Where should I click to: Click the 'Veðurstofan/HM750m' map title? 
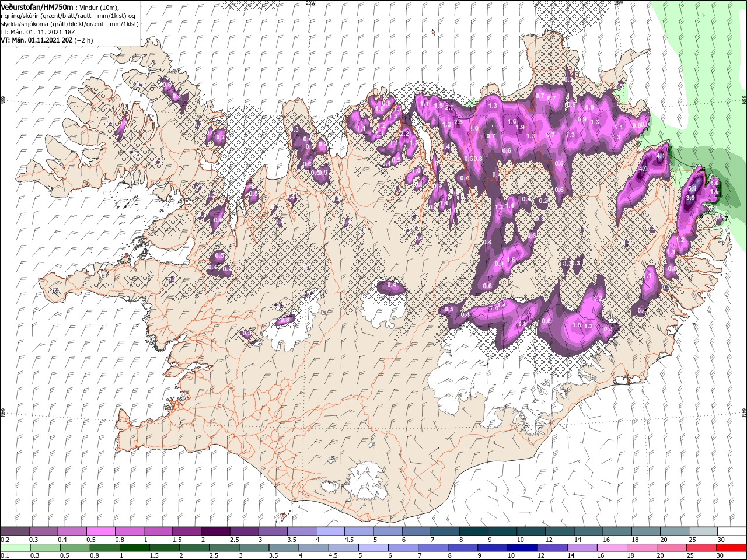click(37, 6)
